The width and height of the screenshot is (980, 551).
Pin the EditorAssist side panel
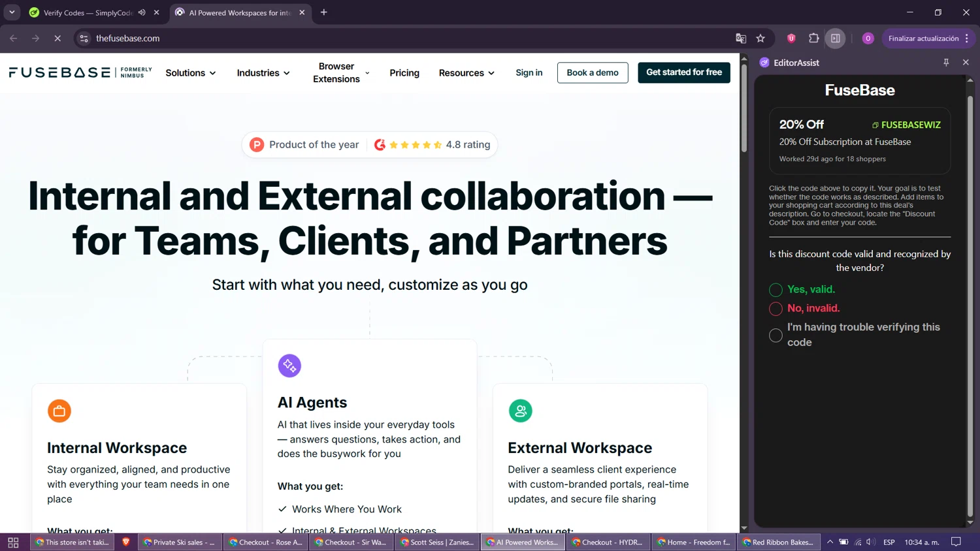946,63
